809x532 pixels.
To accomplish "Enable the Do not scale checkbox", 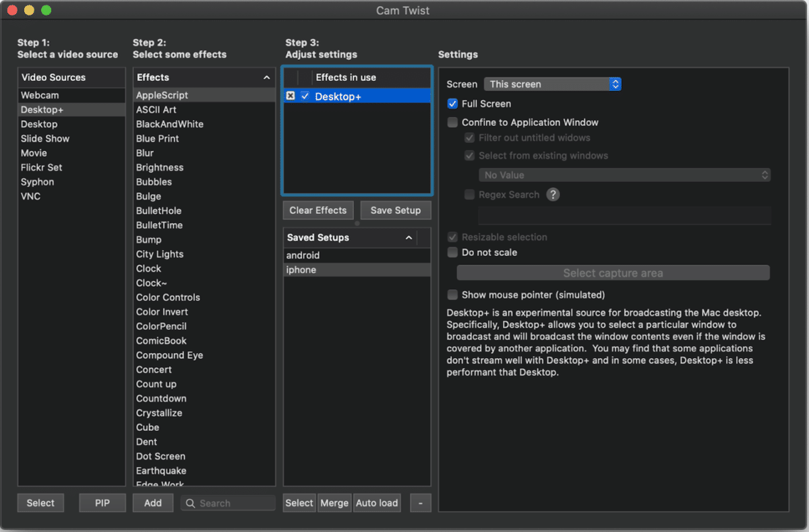I will coord(453,252).
